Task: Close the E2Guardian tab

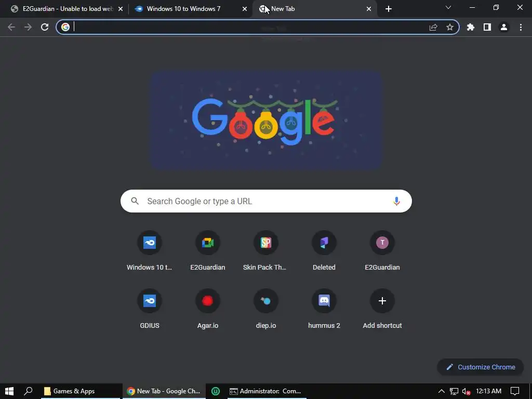Action: pyautogui.click(x=121, y=9)
